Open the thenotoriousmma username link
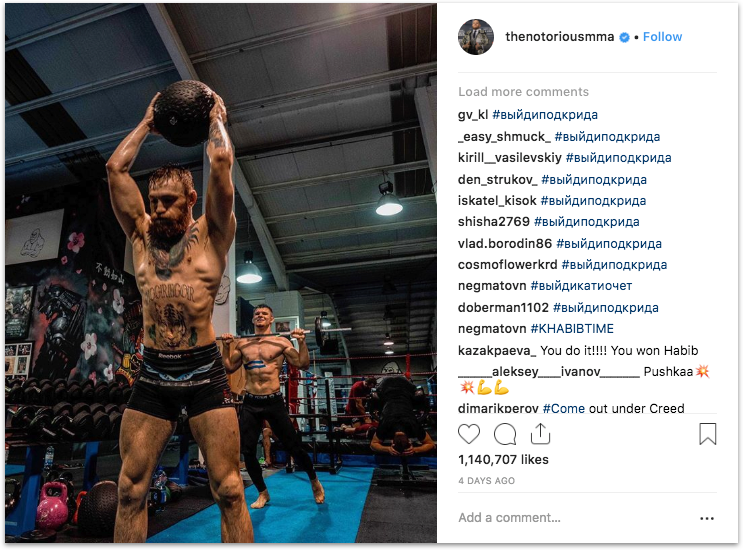 coord(559,37)
